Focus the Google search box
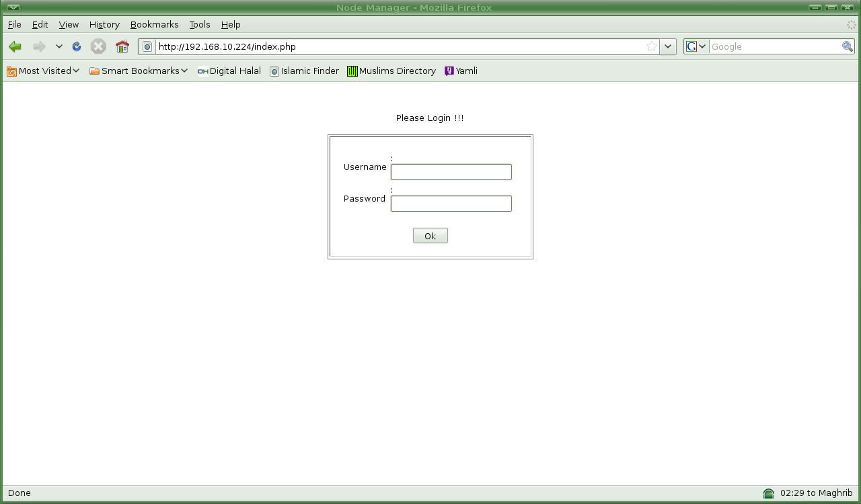The width and height of the screenshot is (861, 504). [775, 46]
